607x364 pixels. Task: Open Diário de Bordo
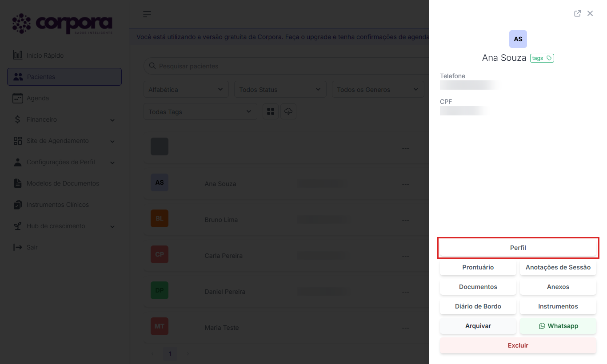478,306
